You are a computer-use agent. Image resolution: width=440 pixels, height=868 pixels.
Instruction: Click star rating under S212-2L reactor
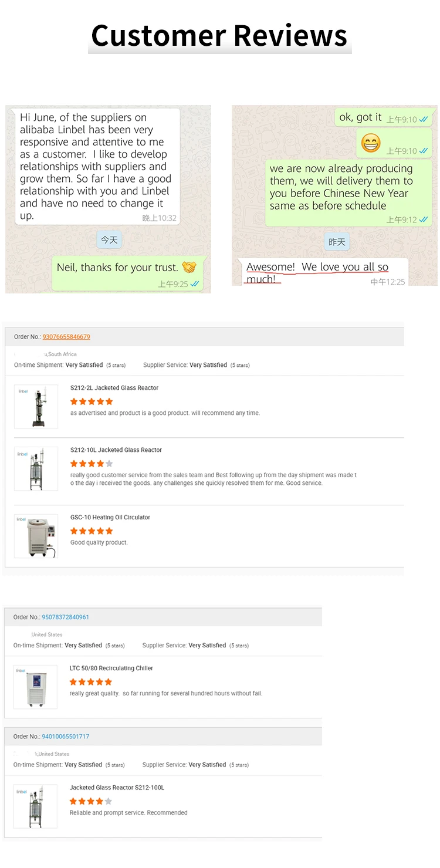pos(92,401)
